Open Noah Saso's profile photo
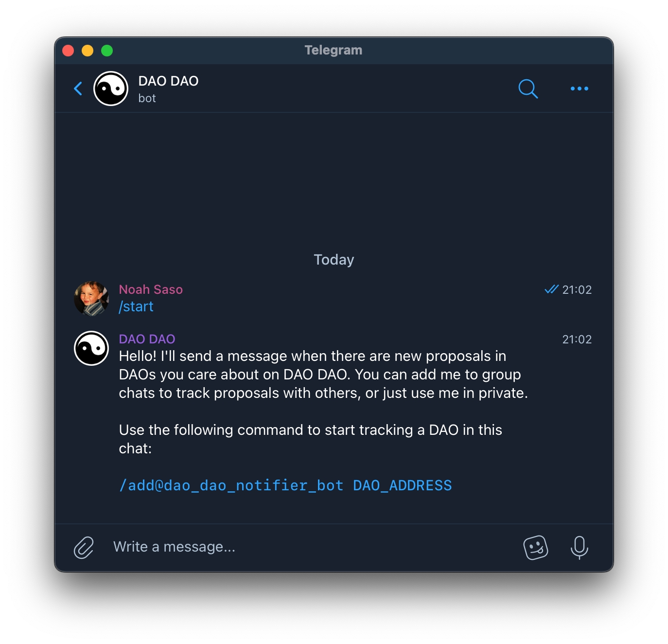Image resolution: width=668 pixels, height=644 pixels. coord(91,298)
